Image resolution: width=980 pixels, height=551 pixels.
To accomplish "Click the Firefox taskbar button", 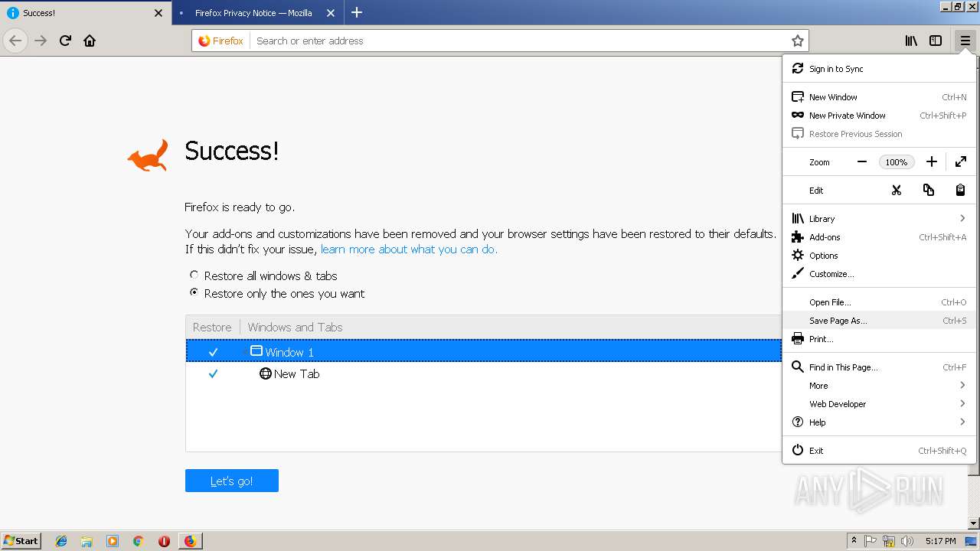I will (190, 541).
